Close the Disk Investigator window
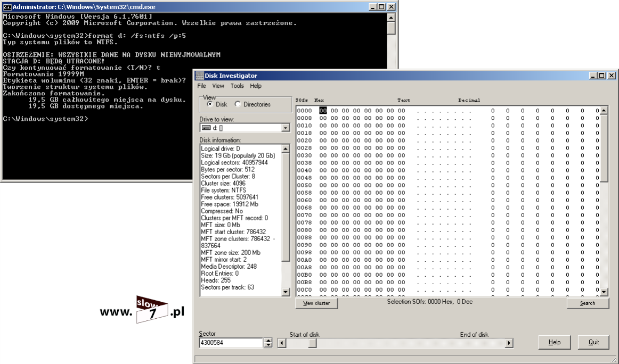This screenshot has width=619, height=364. click(x=612, y=76)
